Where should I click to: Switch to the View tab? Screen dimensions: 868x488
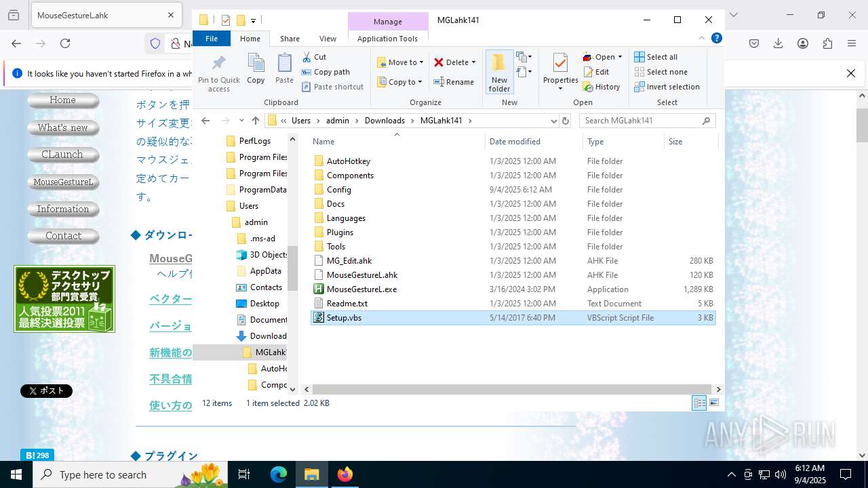point(328,39)
